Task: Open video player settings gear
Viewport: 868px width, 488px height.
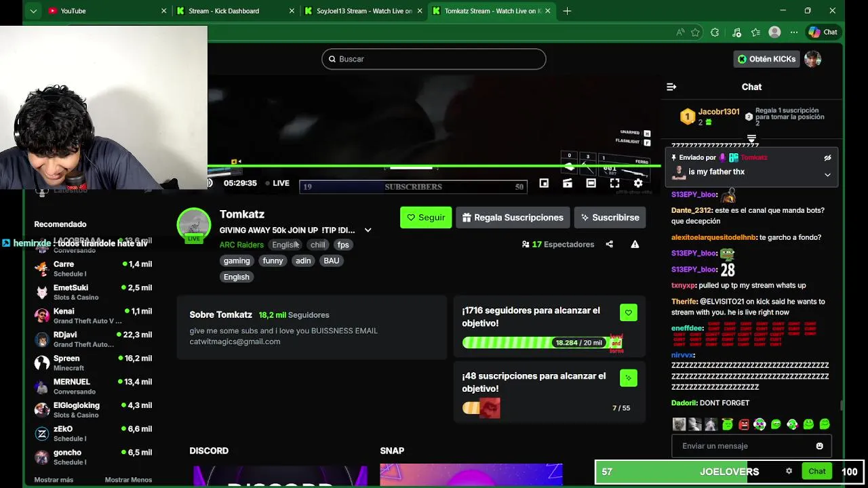Action: pos(638,183)
